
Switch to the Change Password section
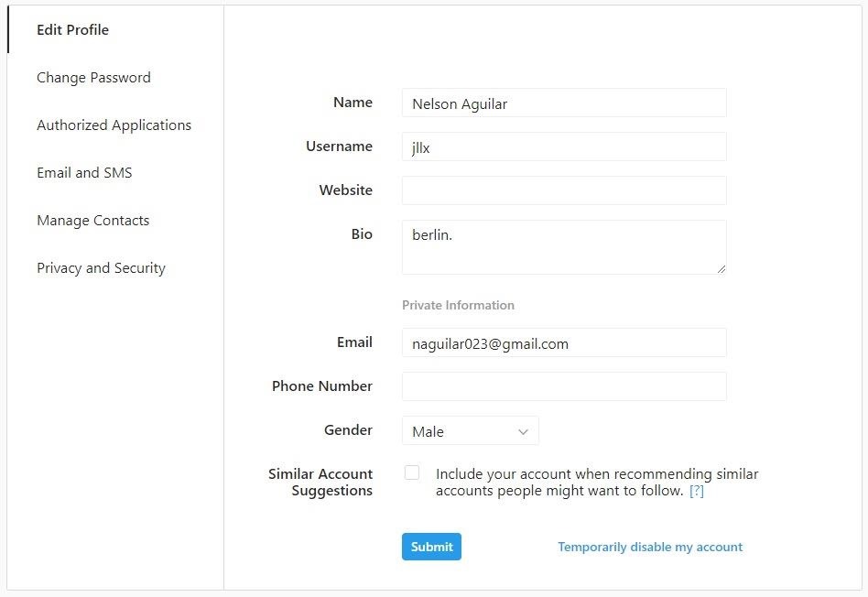coord(92,77)
